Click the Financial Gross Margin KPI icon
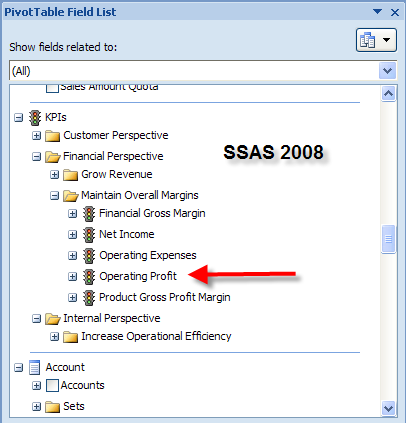This screenshot has width=406, height=423. click(89, 214)
